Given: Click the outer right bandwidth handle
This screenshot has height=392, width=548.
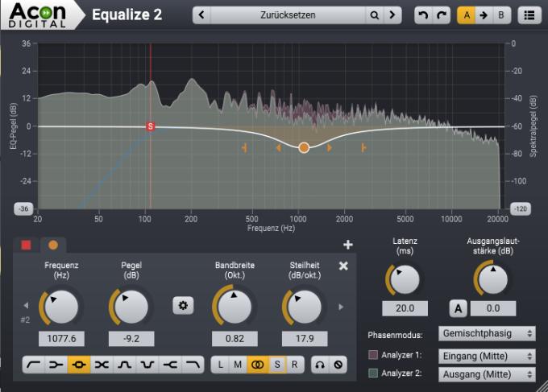Looking at the screenshot, I should (x=363, y=148).
